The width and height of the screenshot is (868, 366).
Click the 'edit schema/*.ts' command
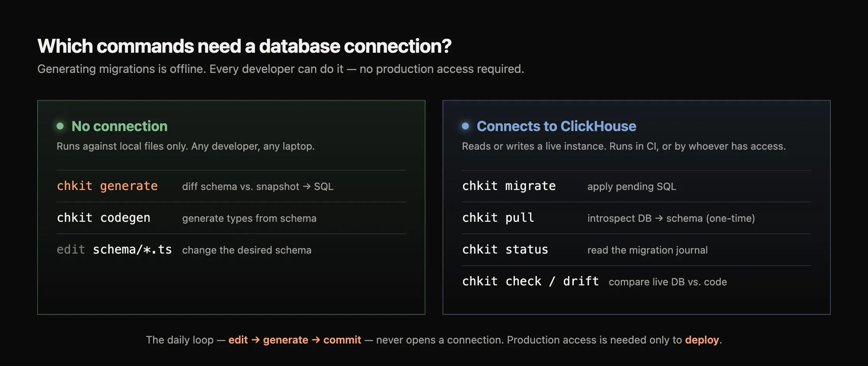114,250
